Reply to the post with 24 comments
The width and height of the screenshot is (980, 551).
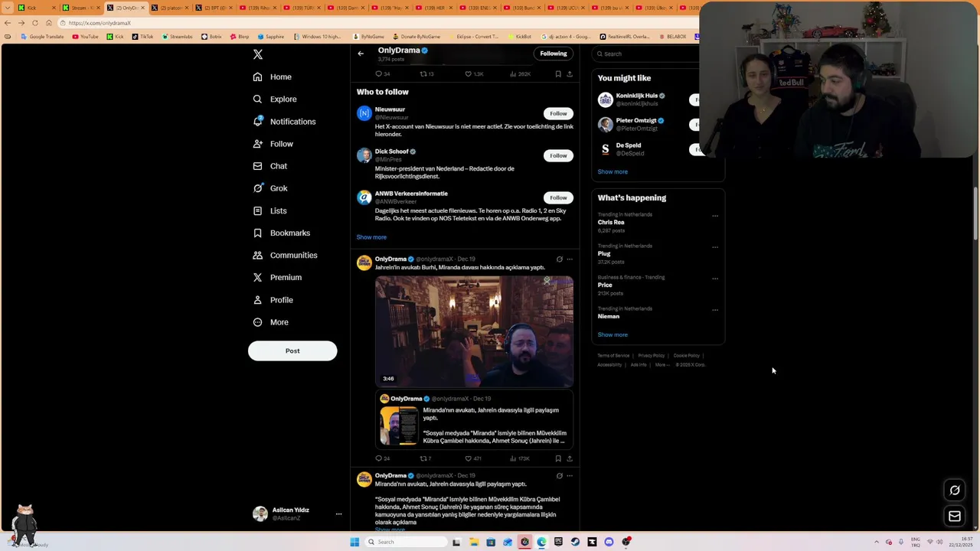pos(383,458)
